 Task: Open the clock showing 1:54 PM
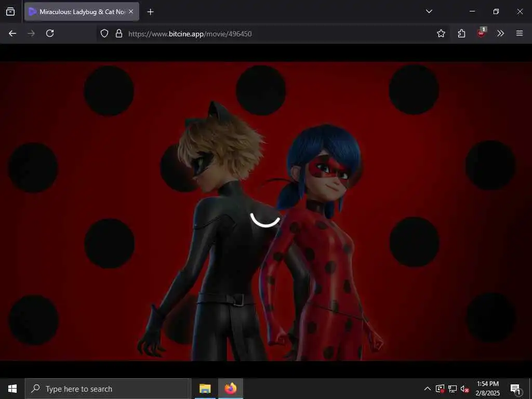(487, 389)
